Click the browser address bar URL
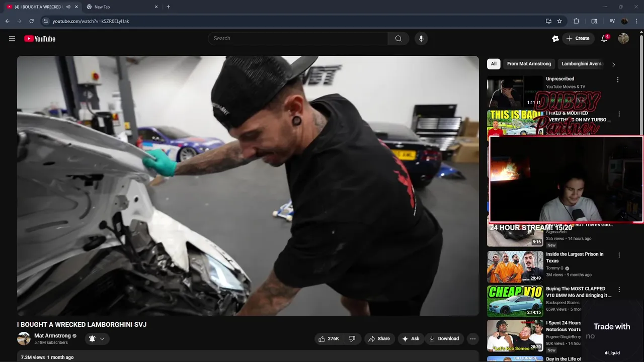 click(x=91, y=21)
